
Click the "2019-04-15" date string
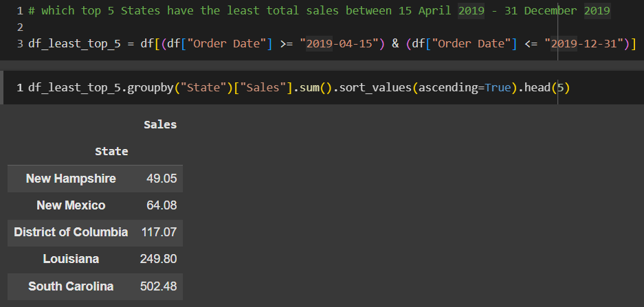click(x=341, y=43)
